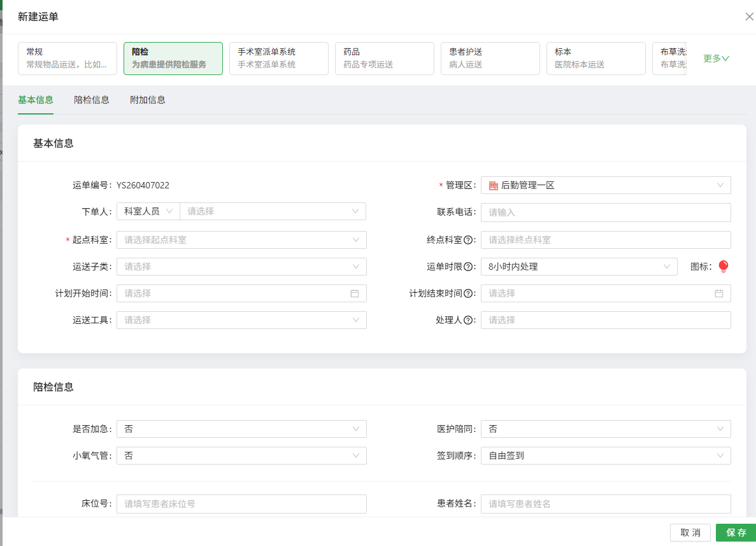
Task: Click the help icon beside 计划结束时间
Action: [469, 293]
